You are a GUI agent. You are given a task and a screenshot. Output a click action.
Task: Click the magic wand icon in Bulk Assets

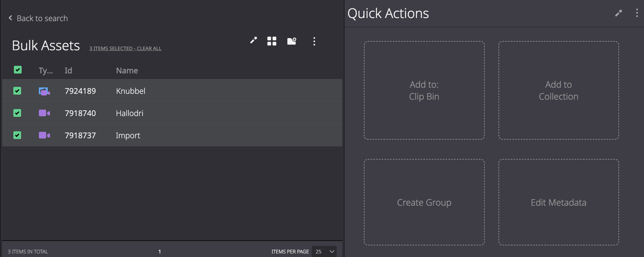(253, 40)
